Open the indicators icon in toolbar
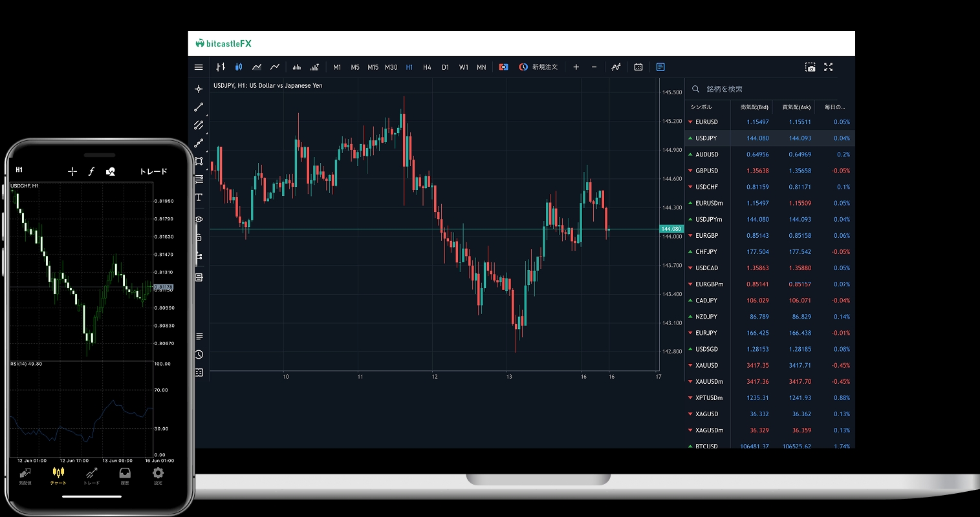This screenshot has height=517, width=980. click(x=616, y=67)
